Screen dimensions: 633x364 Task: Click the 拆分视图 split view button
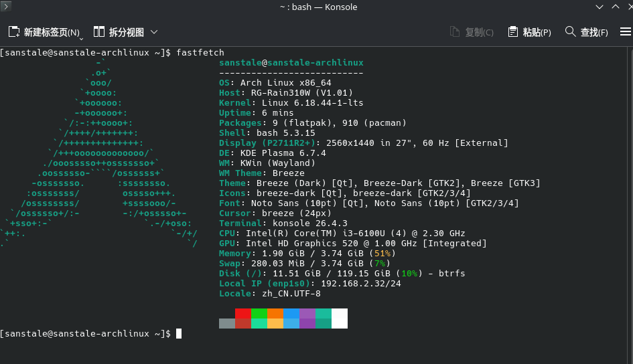click(119, 32)
